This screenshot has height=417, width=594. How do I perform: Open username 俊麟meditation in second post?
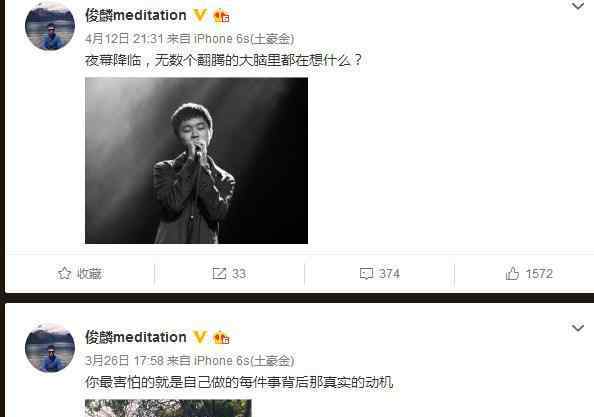point(136,337)
